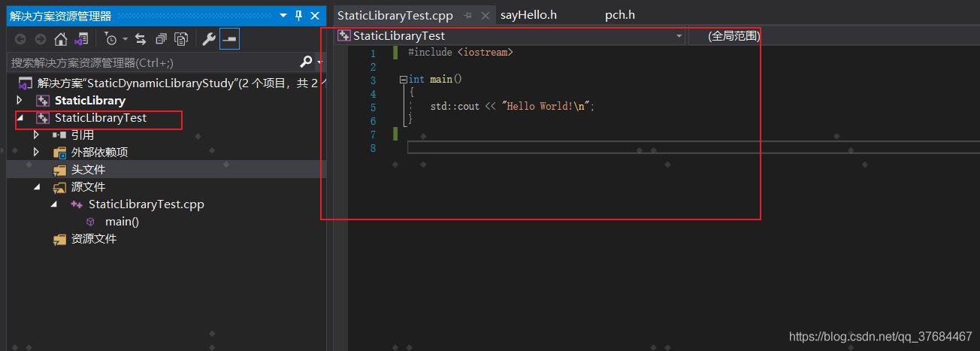Expand the 外部依赖项 node
This screenshot has height=351, width=980.
[x=36, y=153]
